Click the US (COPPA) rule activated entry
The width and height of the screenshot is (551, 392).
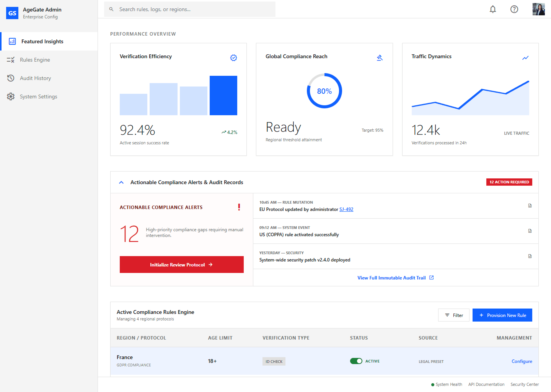click(396, 231)
